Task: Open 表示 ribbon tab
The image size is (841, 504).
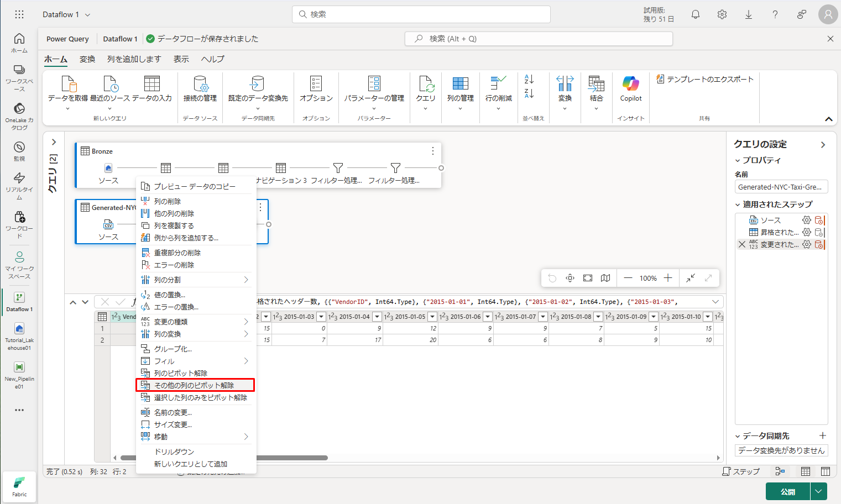Action: [181, 59]
